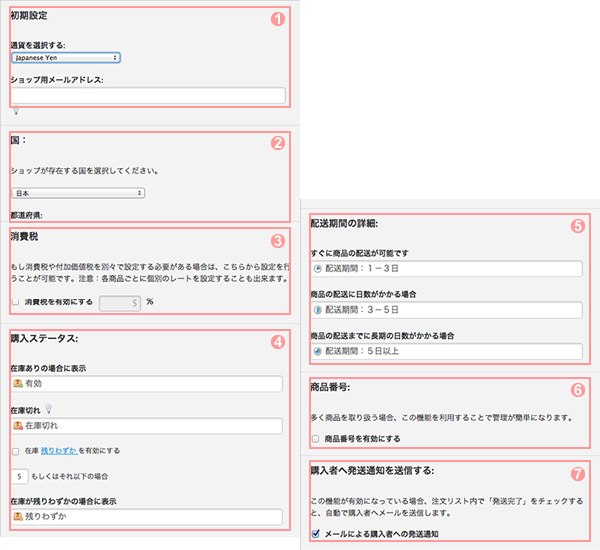600x550 pixels.
Task: Click the 有効 in-stock status field
Action: click(147, 384)
